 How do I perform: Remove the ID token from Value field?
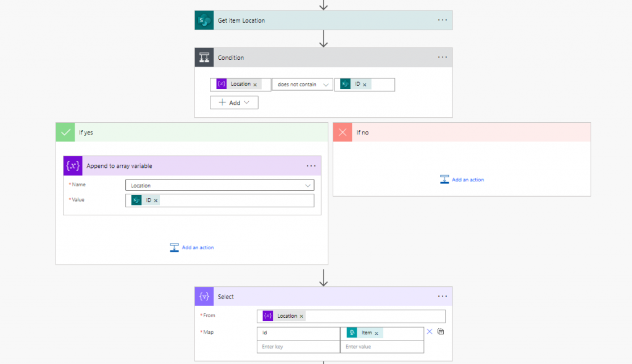(x=156, y=201)
